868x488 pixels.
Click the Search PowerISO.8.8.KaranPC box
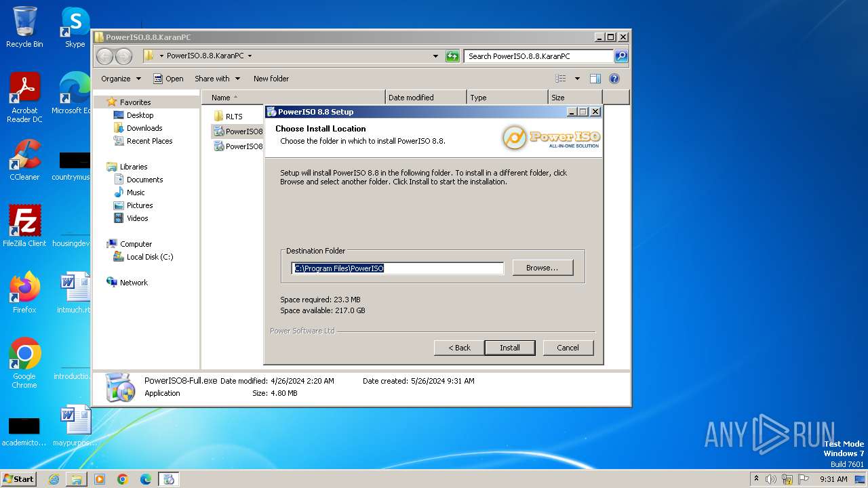click(538, 56)
